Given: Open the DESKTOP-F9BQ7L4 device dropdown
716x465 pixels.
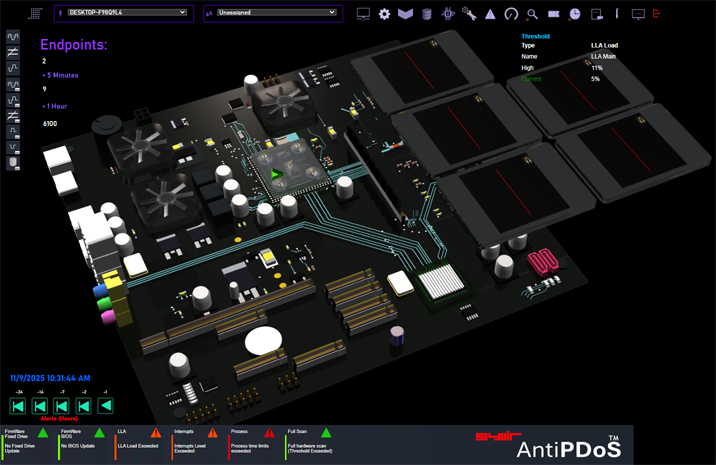Looking at the screenshot, I should [x=122, y=13].
